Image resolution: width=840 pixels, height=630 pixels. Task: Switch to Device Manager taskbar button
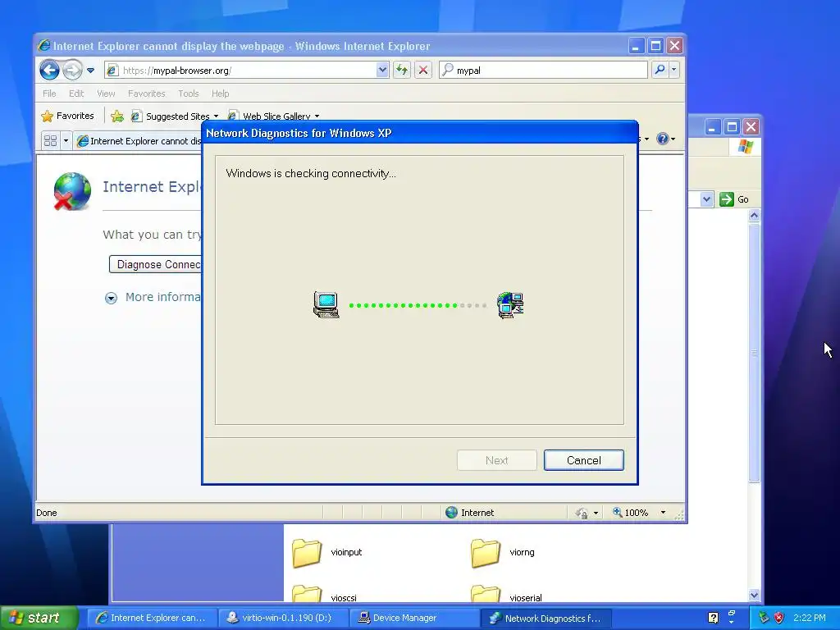[414, 618]
